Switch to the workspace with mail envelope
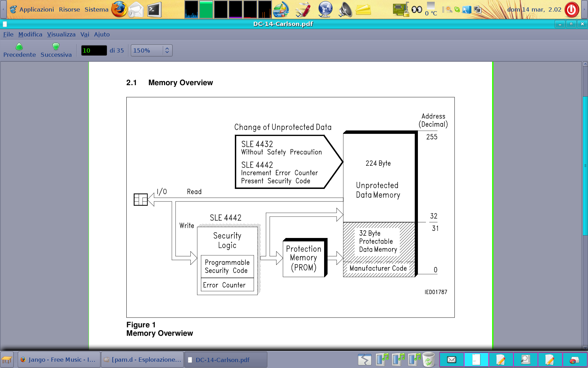588x368 pixels. [451, 360]
